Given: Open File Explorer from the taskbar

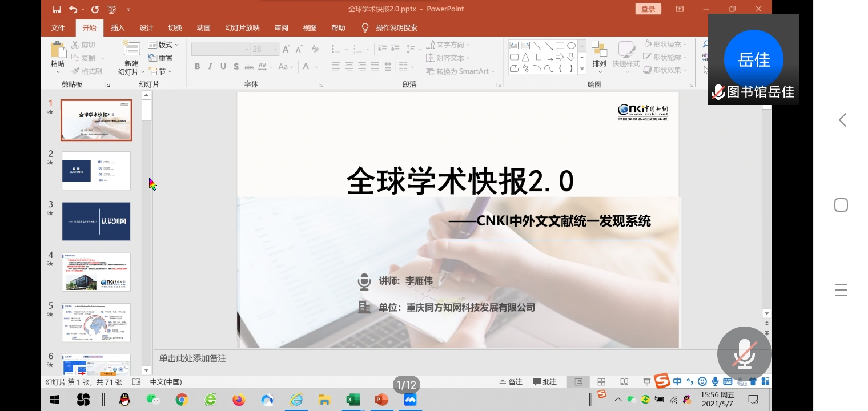Looking at the screenshot, I should (x=324, y=400).
